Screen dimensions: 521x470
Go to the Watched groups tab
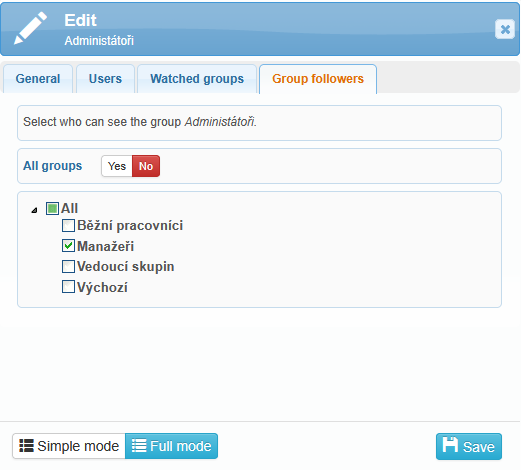coord(197,79)
